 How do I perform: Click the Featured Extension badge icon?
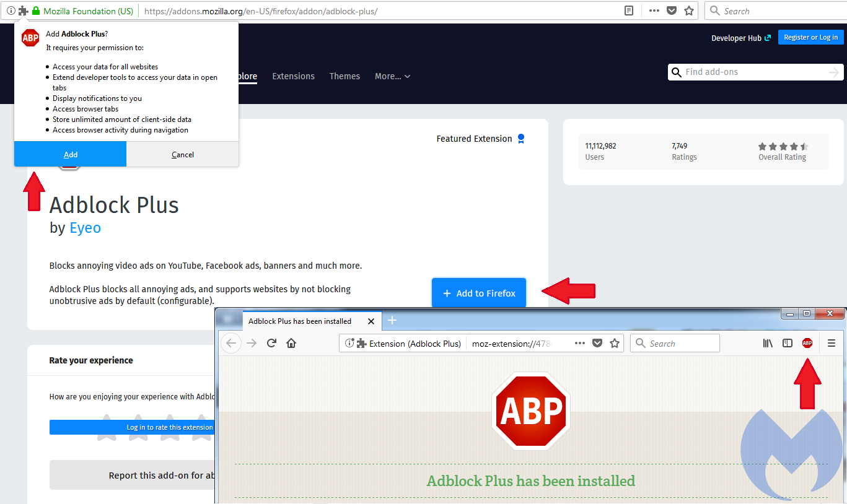[x=521, y=139]
